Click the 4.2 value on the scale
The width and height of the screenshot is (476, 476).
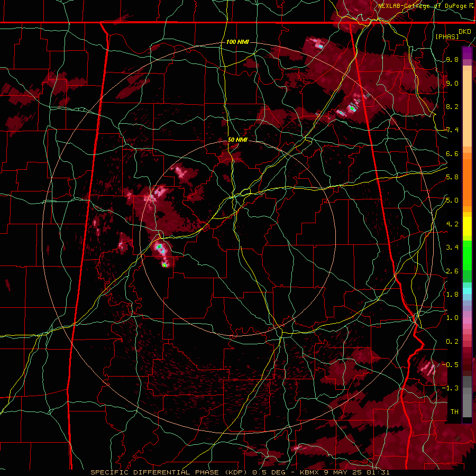pos(452,224)
